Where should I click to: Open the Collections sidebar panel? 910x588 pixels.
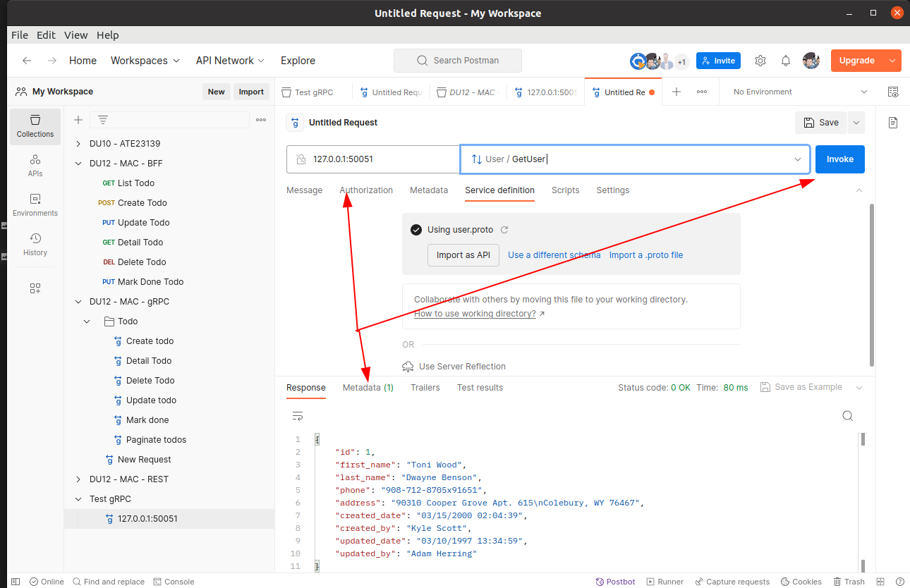(x=35, y=126)
